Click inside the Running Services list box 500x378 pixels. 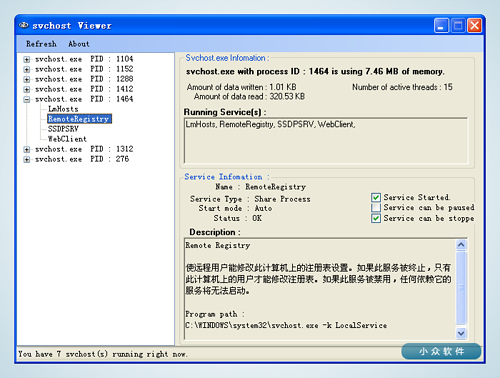pyautogui.click(x=326, y=140)
